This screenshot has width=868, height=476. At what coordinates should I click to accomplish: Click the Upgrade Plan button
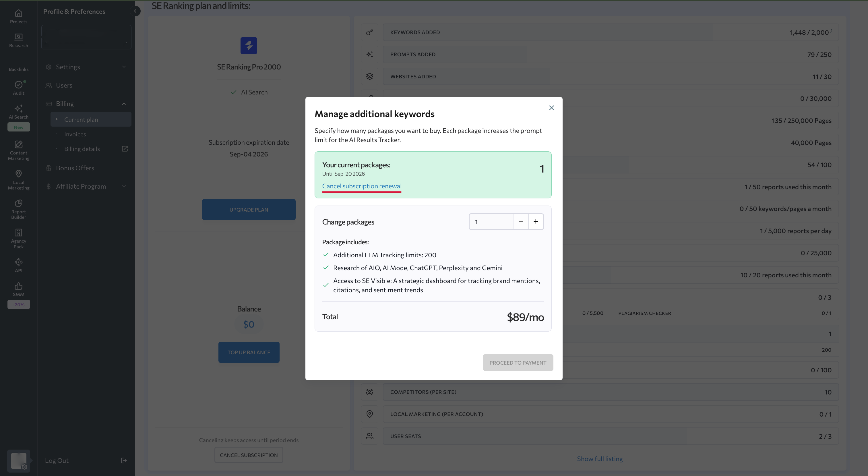tap(249, 209)
